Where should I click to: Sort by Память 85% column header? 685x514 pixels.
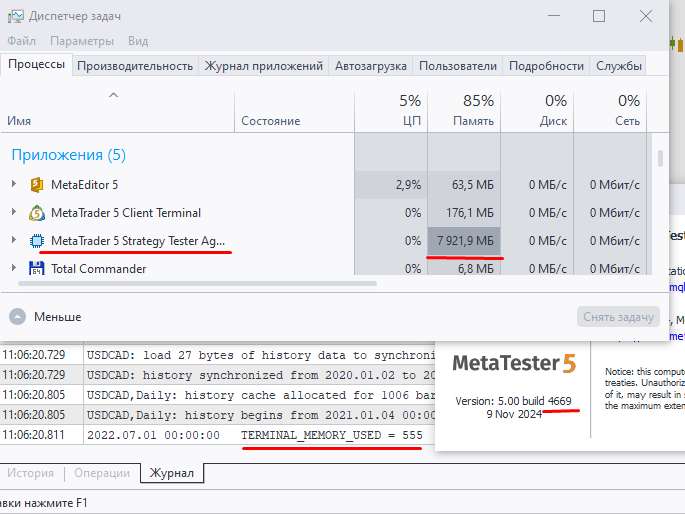coord(464,111)
